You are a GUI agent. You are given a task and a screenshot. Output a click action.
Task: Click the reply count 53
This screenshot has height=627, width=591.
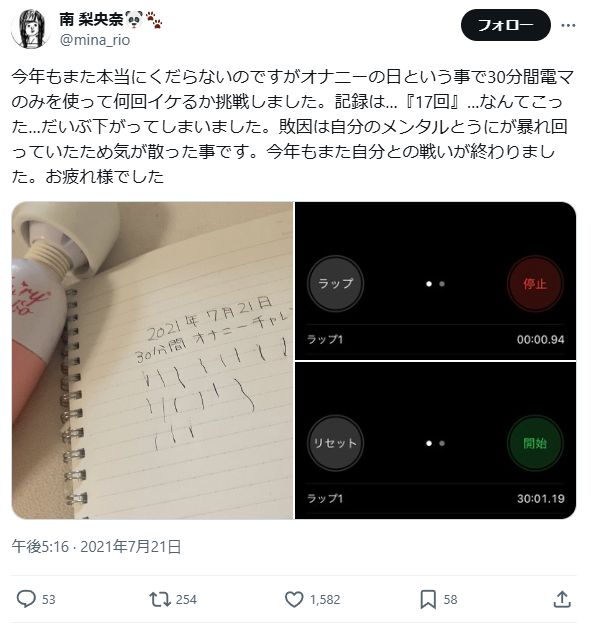pyautogui.click(x=49, y=599)
